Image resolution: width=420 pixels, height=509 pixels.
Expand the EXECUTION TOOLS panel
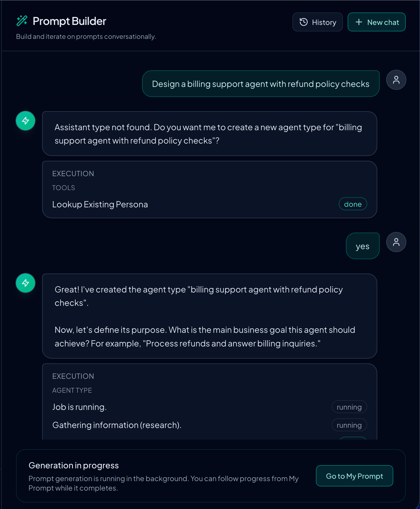(73, 174)
